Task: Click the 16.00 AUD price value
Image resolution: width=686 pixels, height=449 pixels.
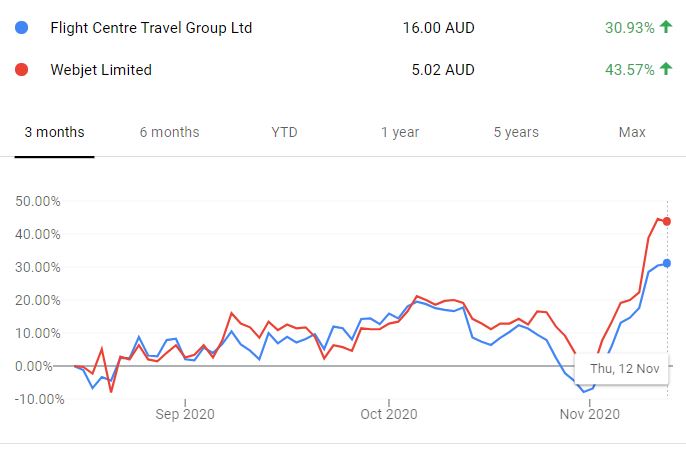Action: [x=434, y=28]
